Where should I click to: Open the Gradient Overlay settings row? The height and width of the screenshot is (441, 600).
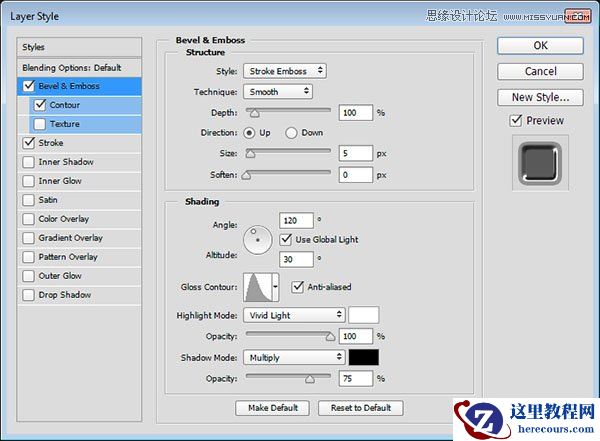click(79, 238)
